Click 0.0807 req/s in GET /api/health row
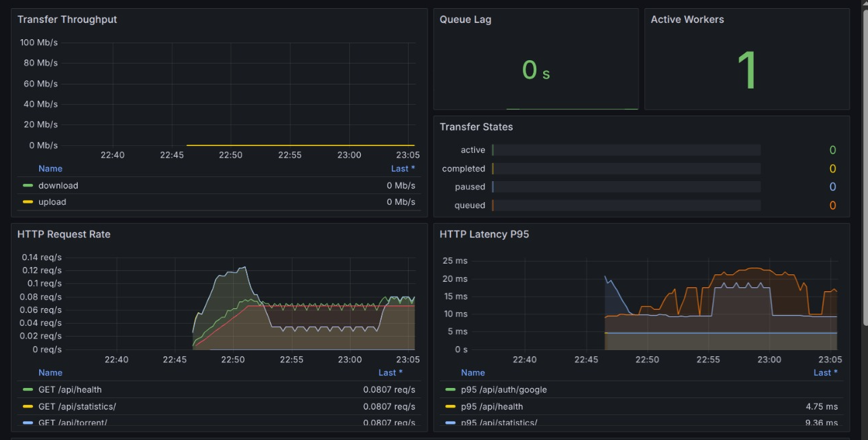Viewport: 868px width, 440px height. point(389,389)
